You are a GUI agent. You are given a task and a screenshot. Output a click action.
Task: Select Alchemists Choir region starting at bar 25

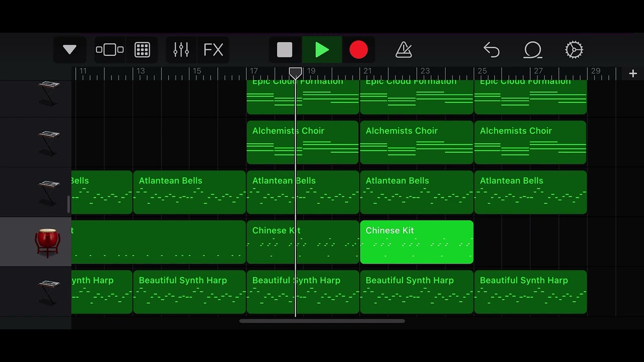point(530,142)
